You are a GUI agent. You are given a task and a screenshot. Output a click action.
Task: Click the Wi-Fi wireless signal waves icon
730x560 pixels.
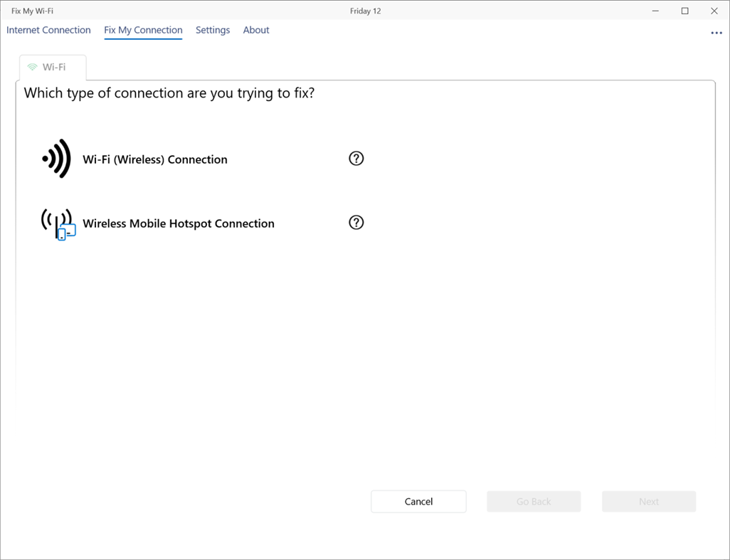coord(57,159)
